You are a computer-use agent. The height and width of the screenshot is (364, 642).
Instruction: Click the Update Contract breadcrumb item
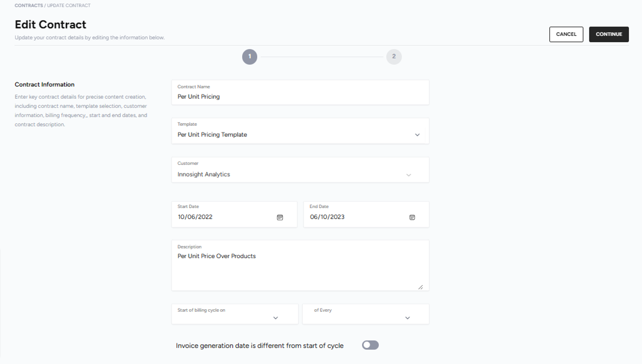[x=69, y=5]
